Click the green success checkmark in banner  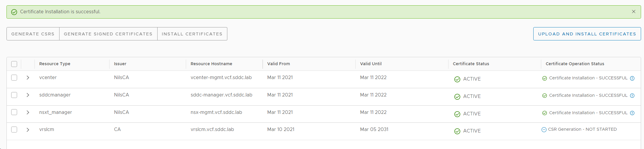[x=14, y=12]
